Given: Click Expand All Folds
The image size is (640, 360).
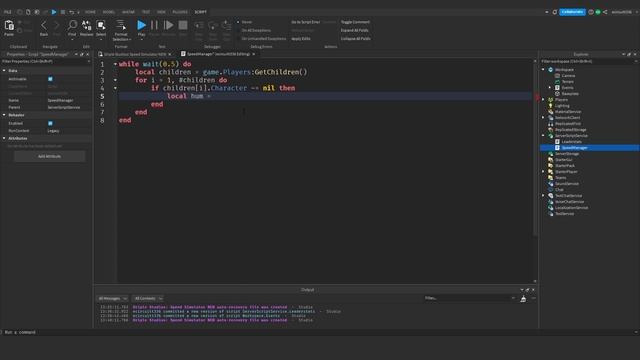Looking at the screenshot, I should tap(354, 30).
